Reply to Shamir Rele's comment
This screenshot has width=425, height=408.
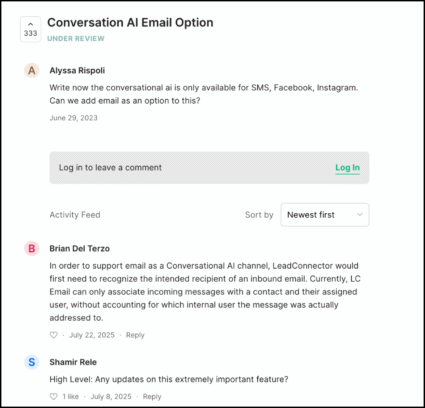152,397
